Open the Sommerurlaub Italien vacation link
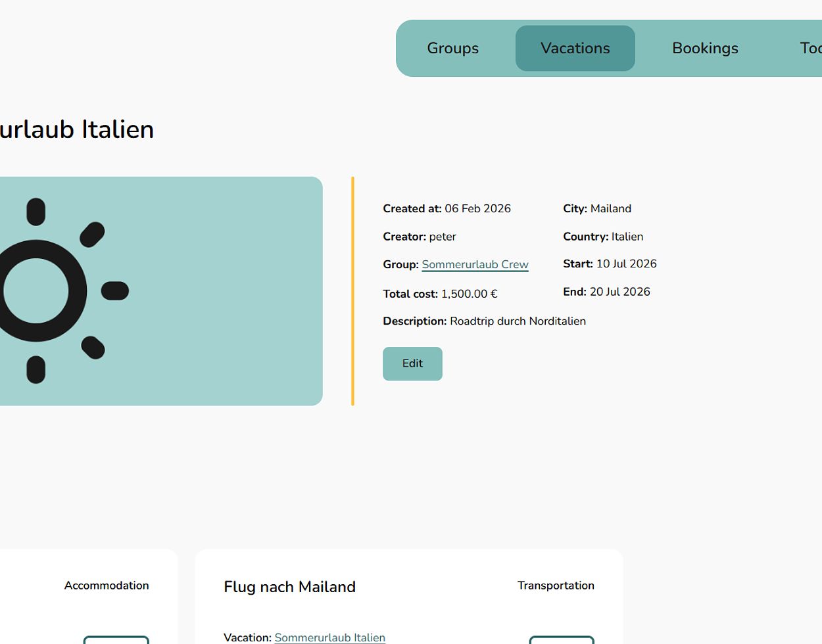Viewport: 822px width, 644px height. click(x=329, y=637)
